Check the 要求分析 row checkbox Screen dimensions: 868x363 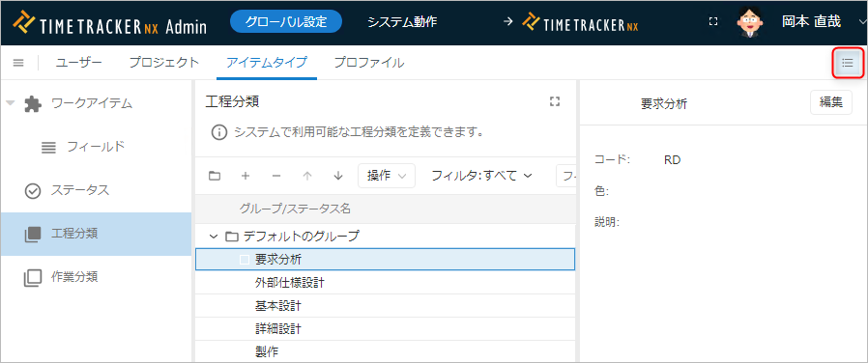(x=245, y=259)
